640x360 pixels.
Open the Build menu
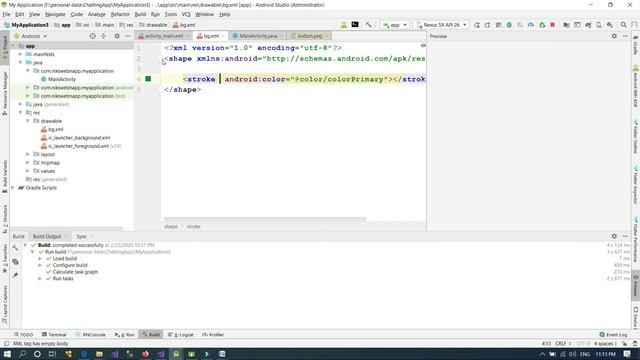[x=140, y=14]
